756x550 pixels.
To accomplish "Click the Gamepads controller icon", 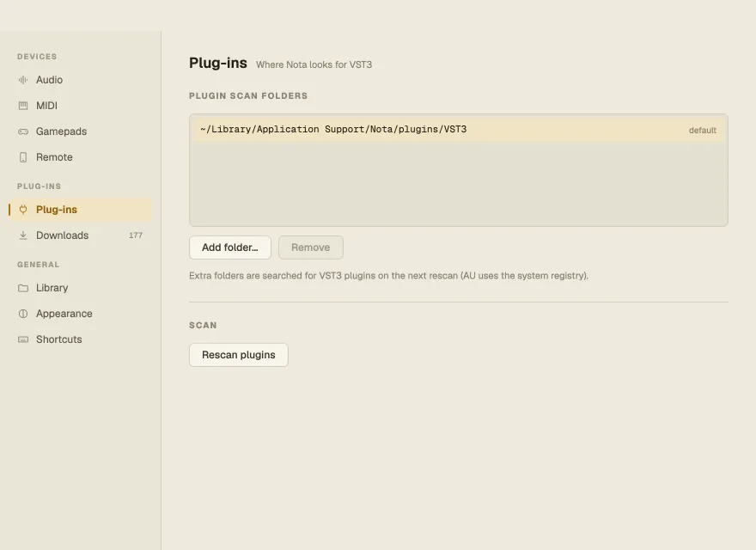I will click(x=22, y=131).
